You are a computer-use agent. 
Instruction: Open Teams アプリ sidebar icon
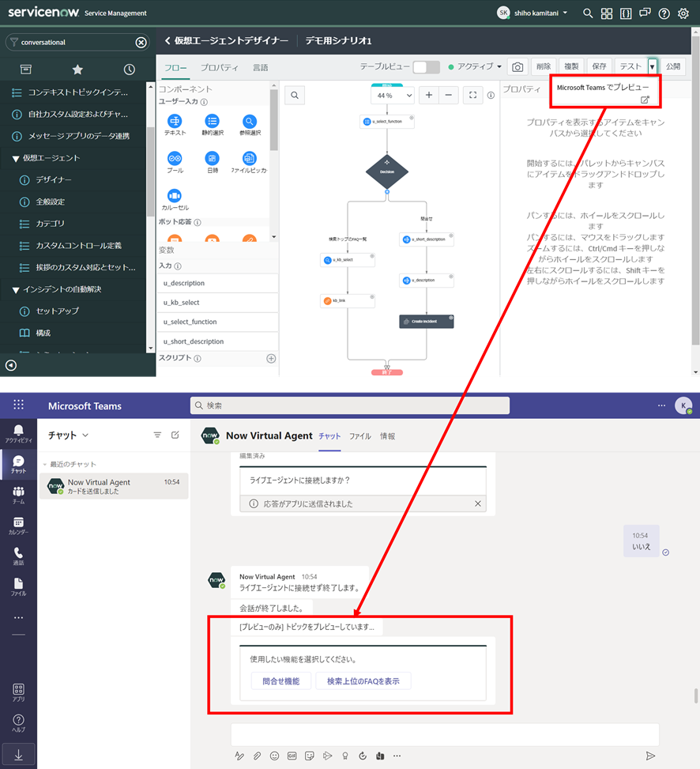[18, 692]
